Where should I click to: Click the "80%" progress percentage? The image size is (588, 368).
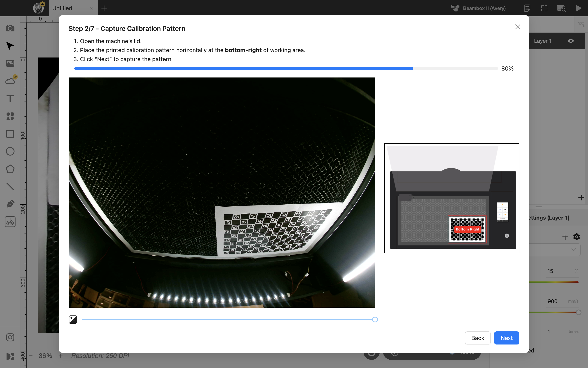(507, 68)
